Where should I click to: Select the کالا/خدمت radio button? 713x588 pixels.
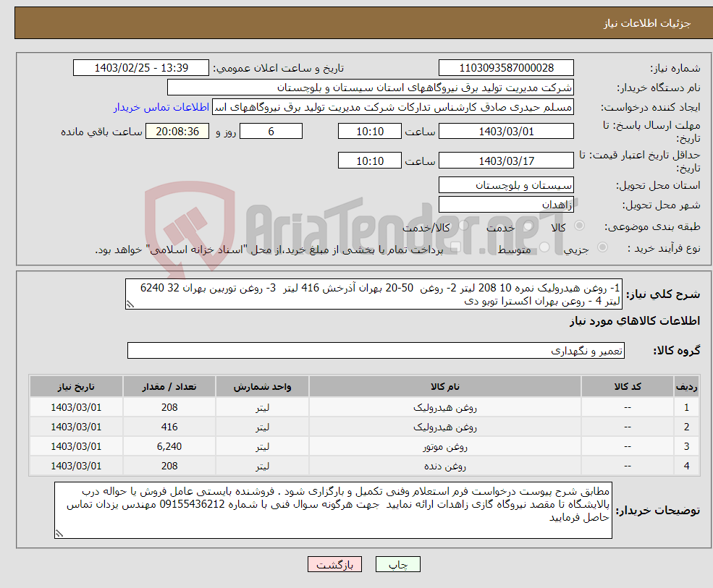coord(463,226)
